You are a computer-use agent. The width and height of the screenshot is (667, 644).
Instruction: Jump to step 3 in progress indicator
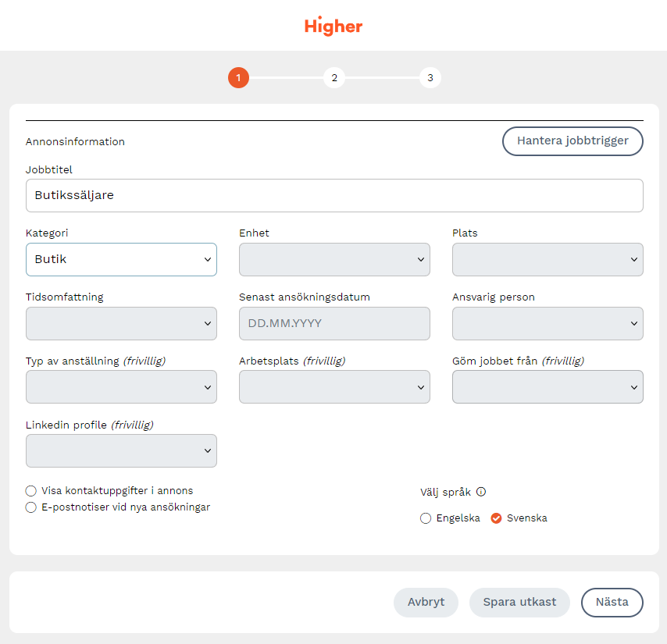430,78
